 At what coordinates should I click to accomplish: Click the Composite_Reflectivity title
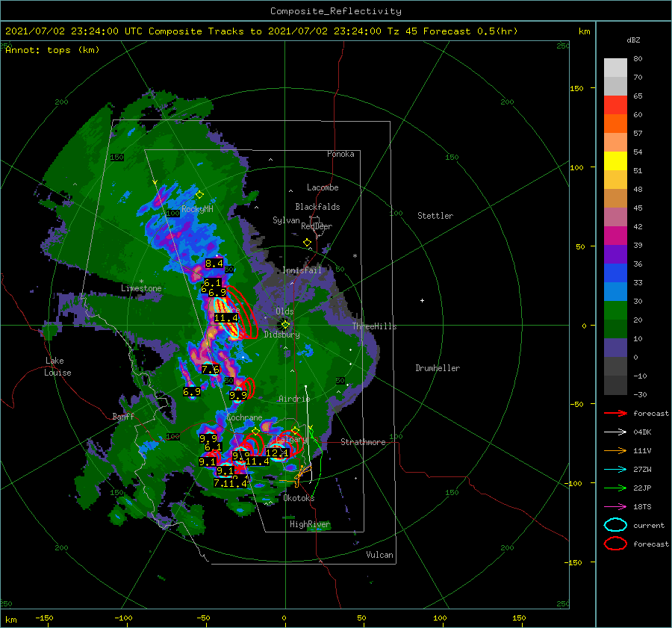tap(336, 11)
